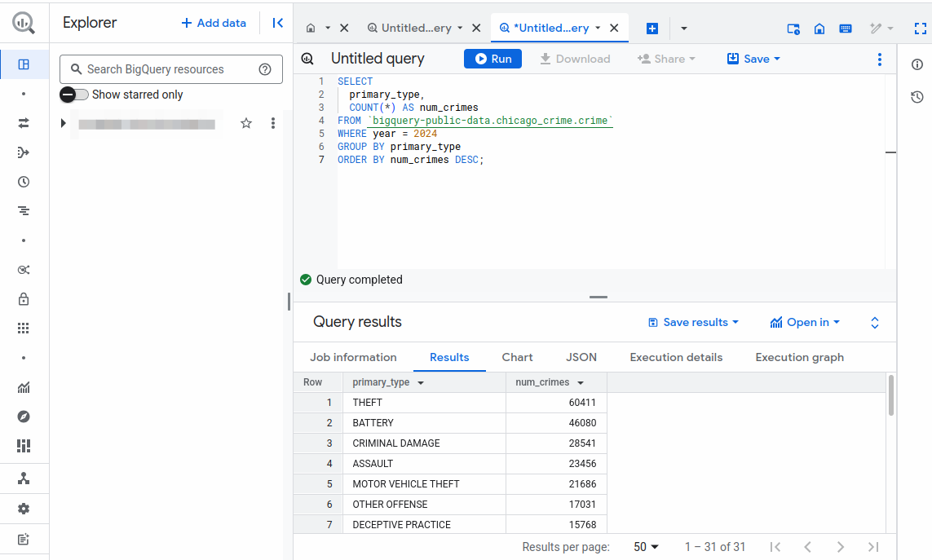Screen dimensions: 932x560
Task: Toggle Show starred only switch
Action: coord(74,95)
